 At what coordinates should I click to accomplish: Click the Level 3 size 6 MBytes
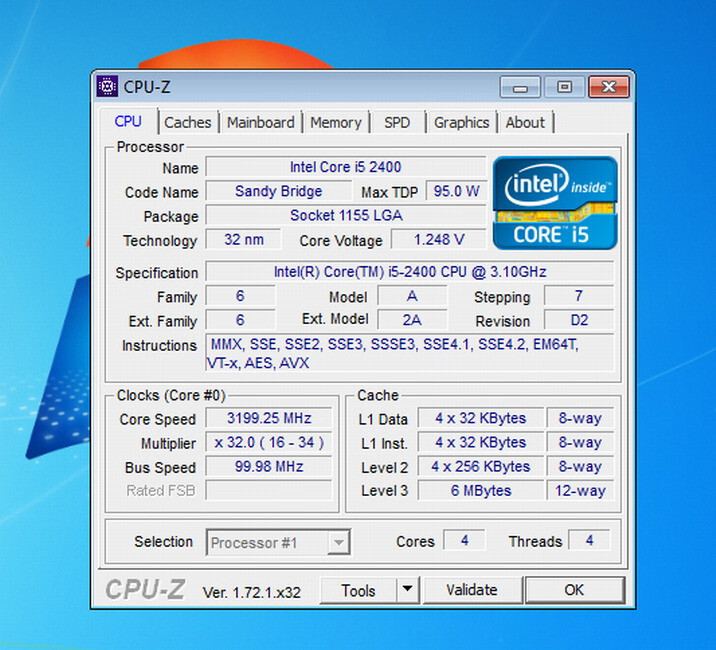point(480,490)
